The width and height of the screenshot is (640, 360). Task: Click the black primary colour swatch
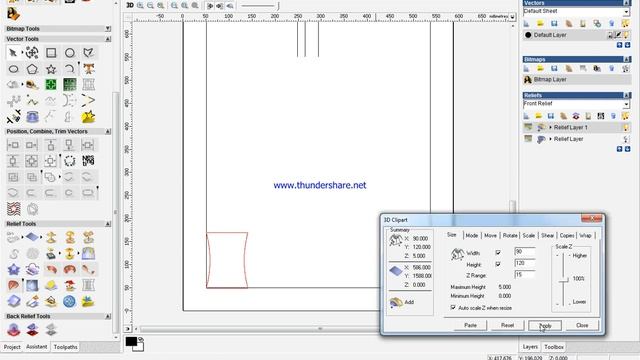131,341
